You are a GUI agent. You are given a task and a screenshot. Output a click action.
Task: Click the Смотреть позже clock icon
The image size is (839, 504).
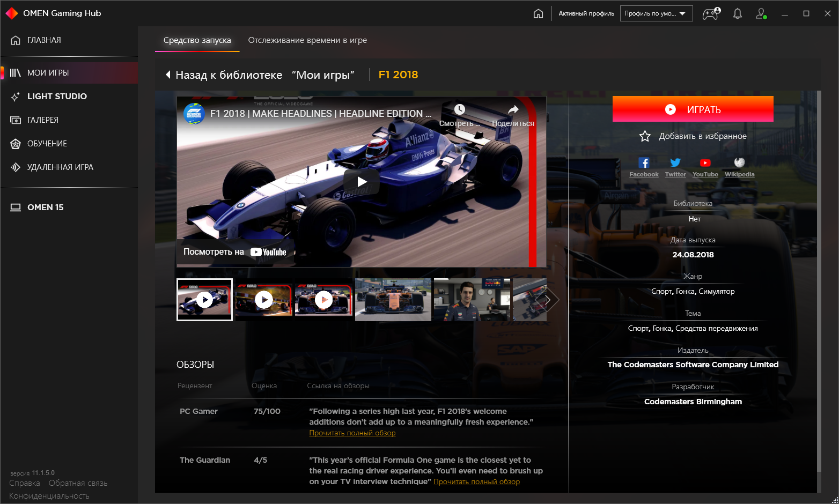[459, 109]
